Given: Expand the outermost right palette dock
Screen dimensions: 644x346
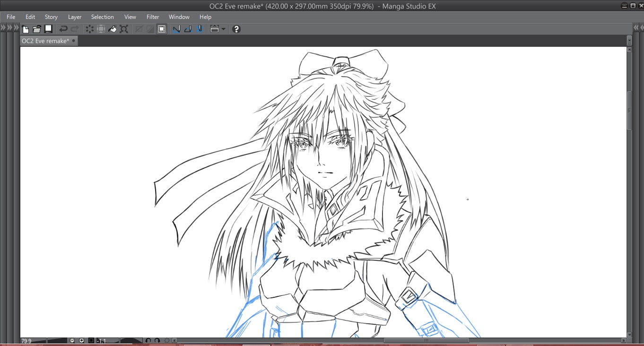Looking at the screenshot, I should (x=641, y=28).
